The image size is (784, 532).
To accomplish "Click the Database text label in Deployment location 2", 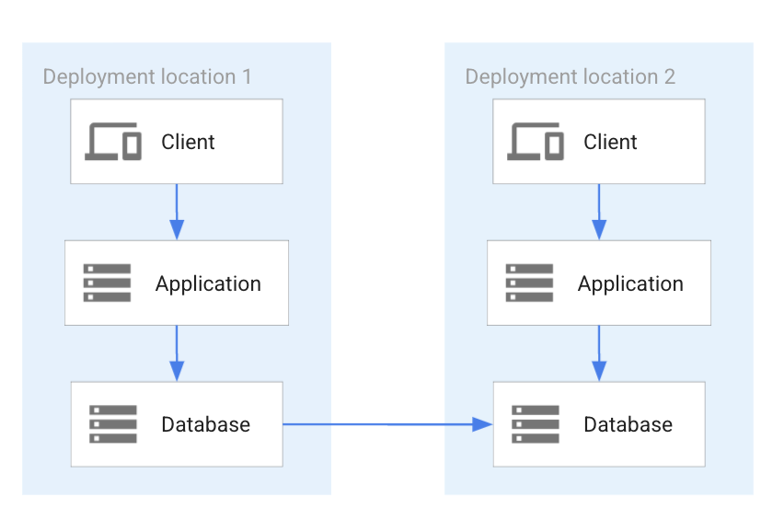I will tap(628, 423).
